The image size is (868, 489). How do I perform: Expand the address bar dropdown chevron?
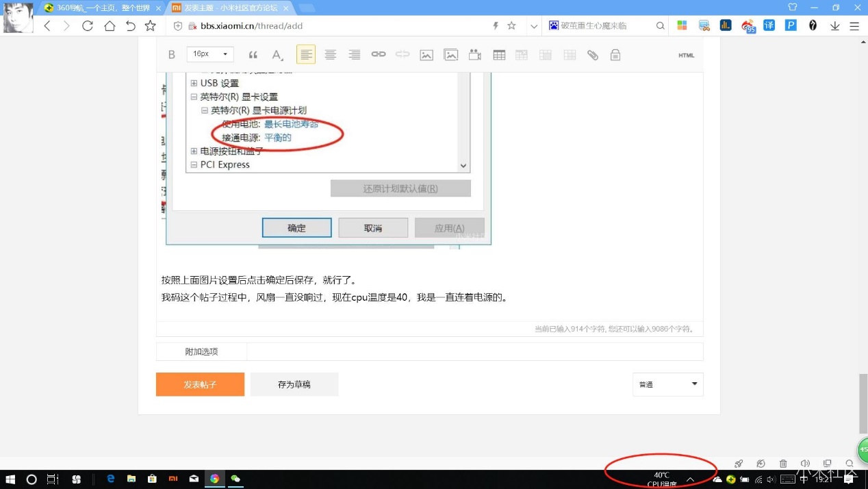coord(534,26)
